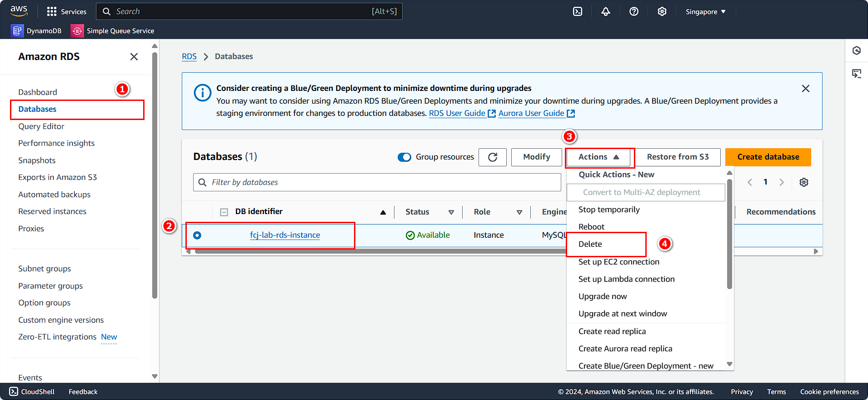Open Feedback in footer
The width and height of the screenshot is (868, 400).
(x=83, y=392)
